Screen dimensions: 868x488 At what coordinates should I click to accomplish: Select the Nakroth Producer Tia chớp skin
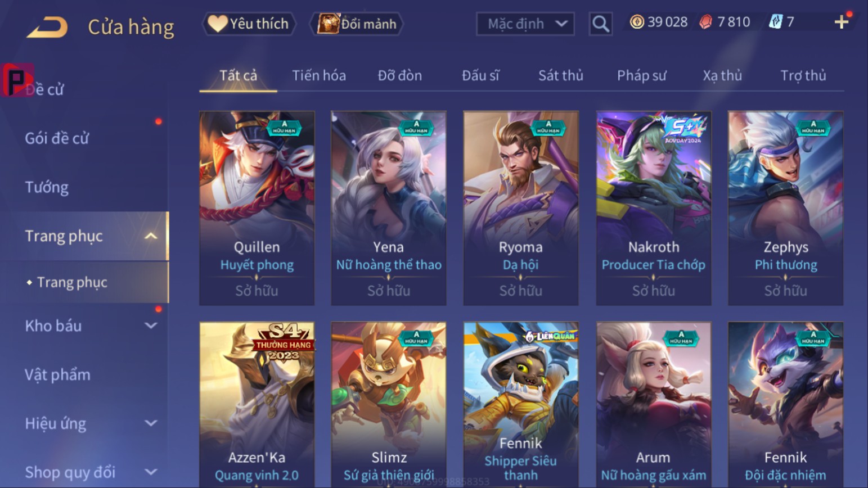point(654,208)
